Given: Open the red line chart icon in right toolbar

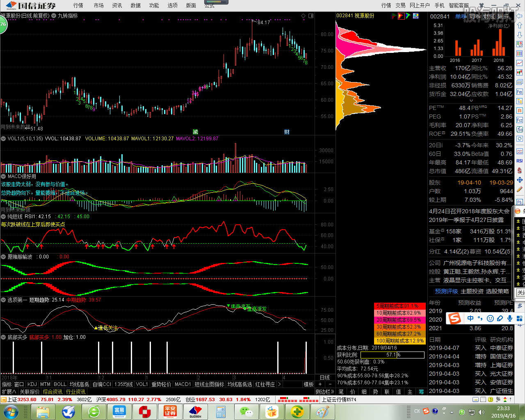Looking at the screenshot, I should pos(520,63).
